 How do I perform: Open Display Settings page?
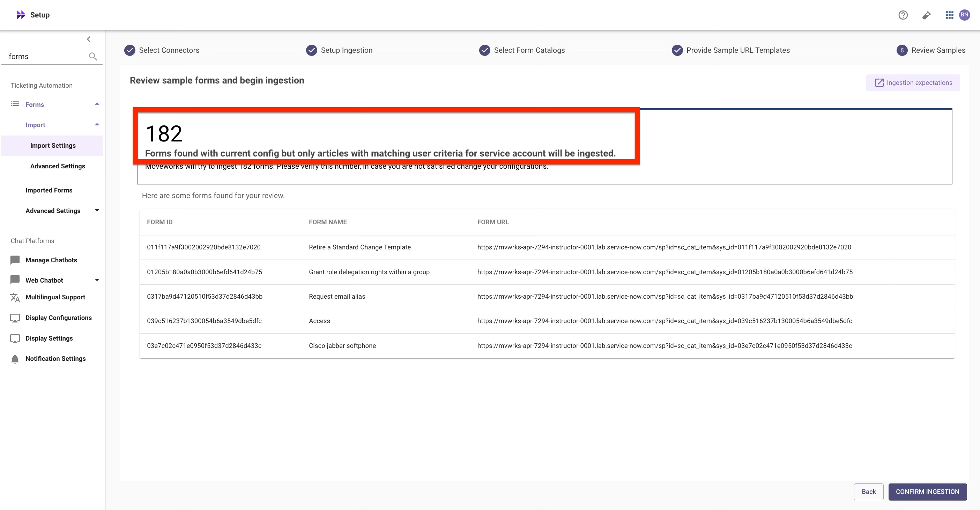pyautogui.click(x=49, y=338)
